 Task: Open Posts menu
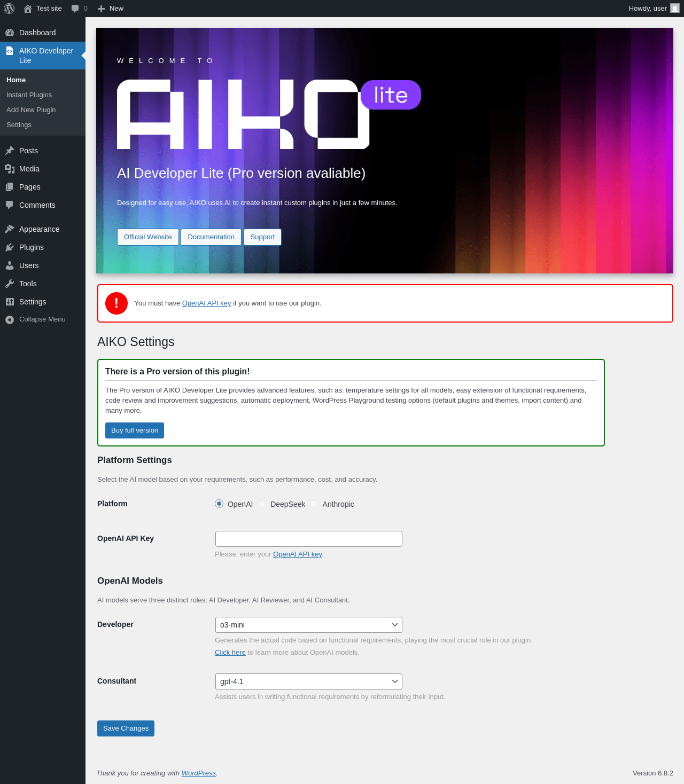(43, 151)
